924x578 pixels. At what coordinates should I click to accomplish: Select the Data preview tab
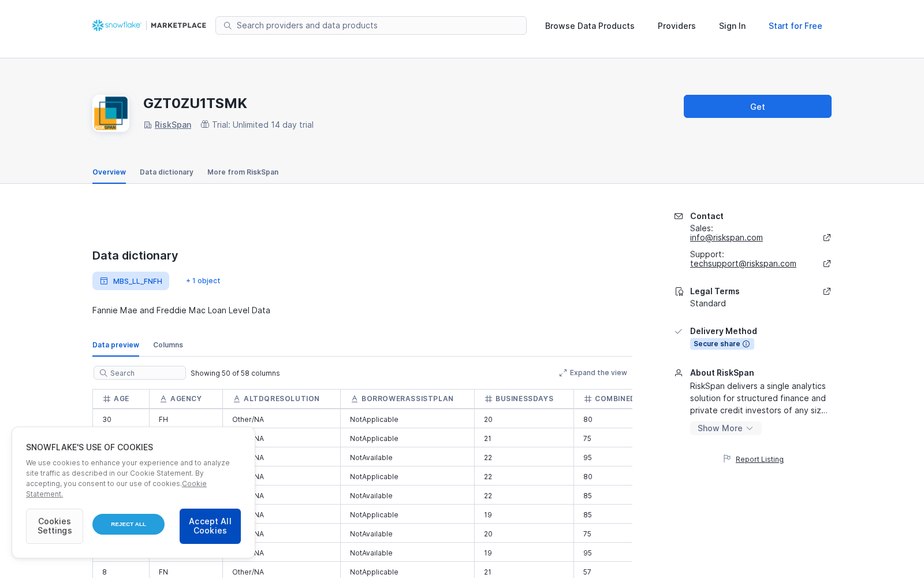tap(115, 345)
